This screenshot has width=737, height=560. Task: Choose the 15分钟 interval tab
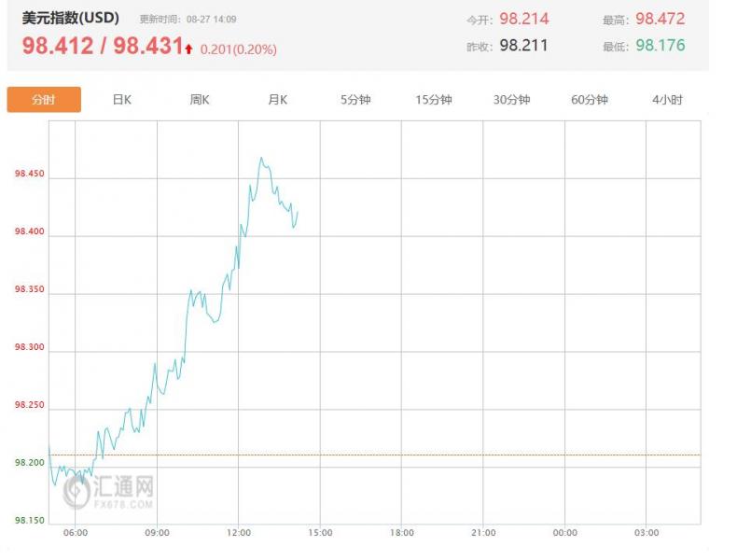pyautogui.click(x=434, y=100)
